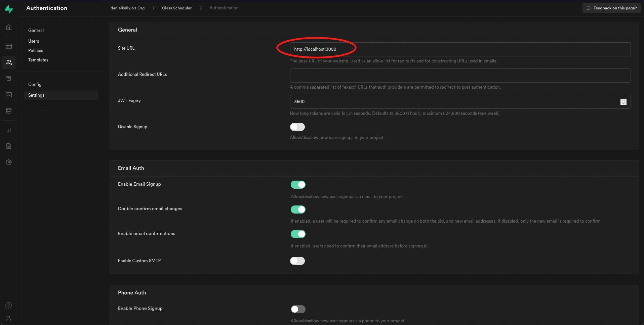Go to Class Scheduler breadcrumb link

[177, 8]
